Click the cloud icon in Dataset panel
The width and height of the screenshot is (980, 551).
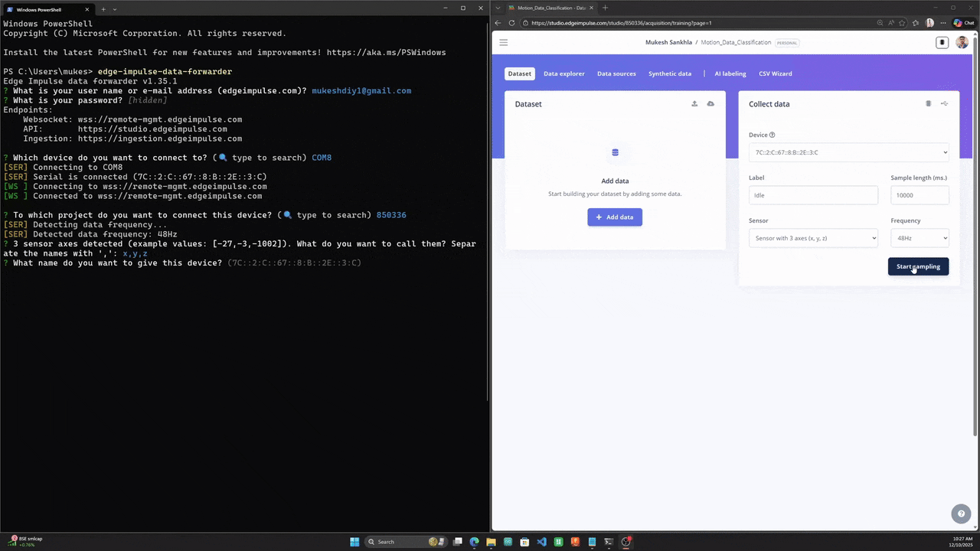coord(710,104)
